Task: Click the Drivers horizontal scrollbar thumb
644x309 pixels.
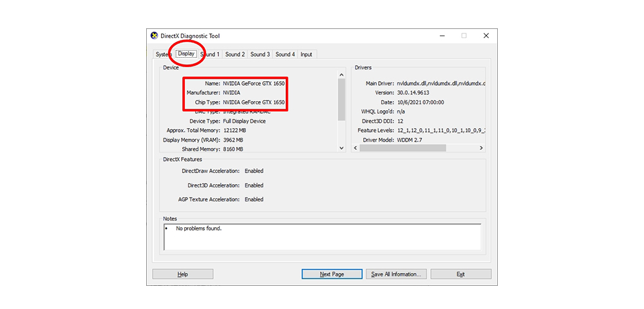Action: coord(402,147)
